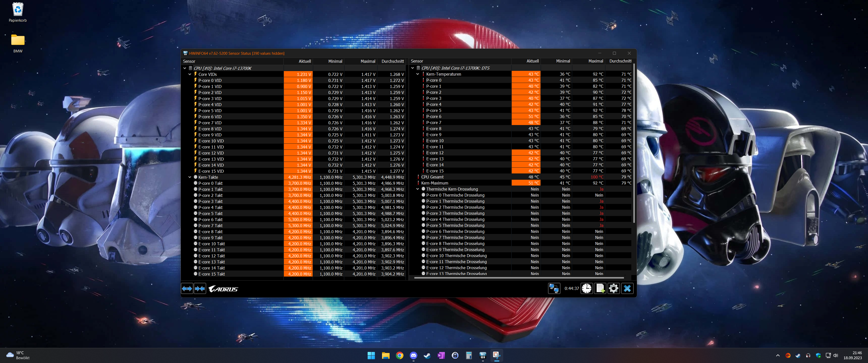Screen dimensions: 868x363
Task: Click the expand columns arrows button
Action: (x=187, y=289)
